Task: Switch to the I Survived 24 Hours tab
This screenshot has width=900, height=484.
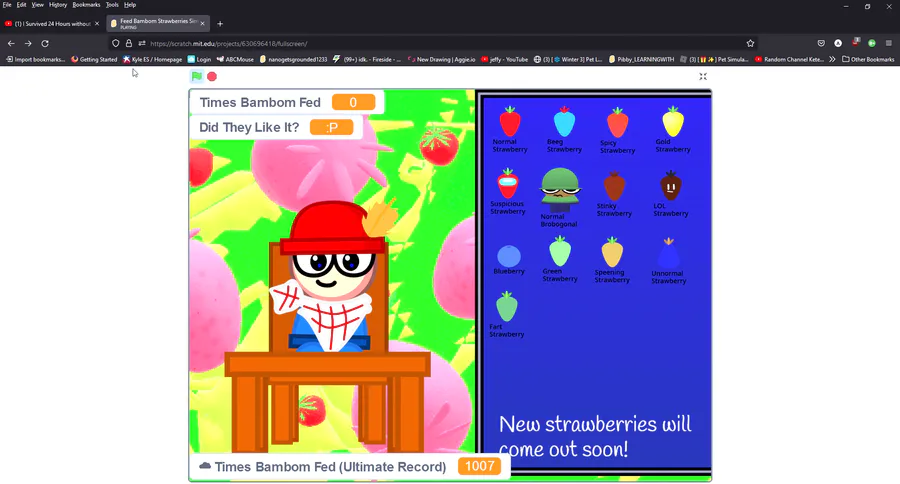Action: pos(52,24)
